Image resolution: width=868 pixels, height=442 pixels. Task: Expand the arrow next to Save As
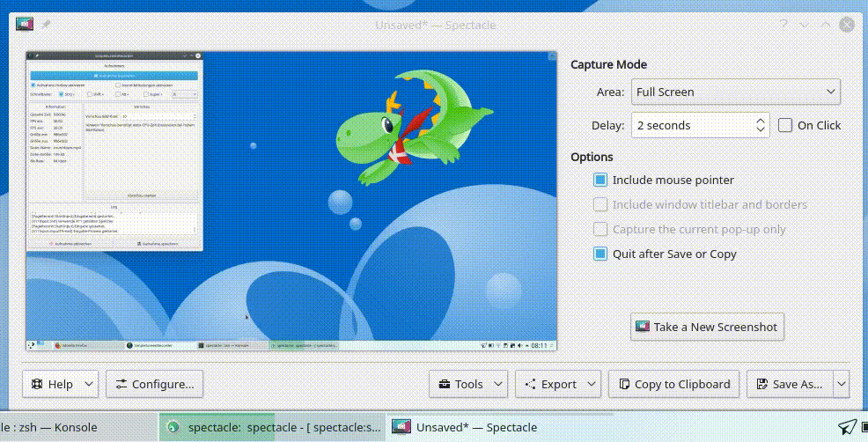(x=842, y=384)
